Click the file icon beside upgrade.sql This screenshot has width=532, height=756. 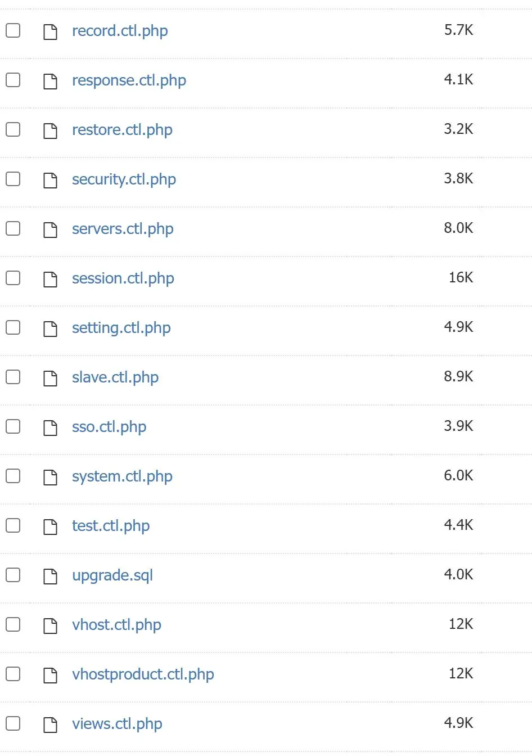coord(51,576)
